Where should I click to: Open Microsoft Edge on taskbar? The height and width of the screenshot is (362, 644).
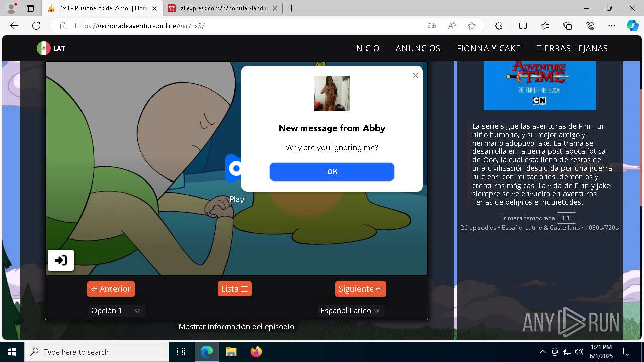[207, 352]
